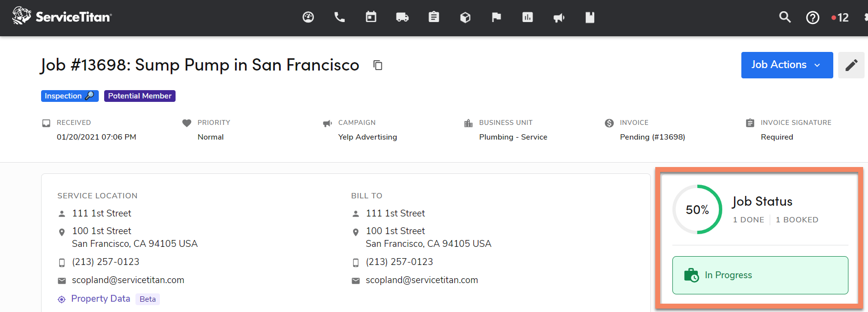Click the search magnifier icon
The height and width of the screenshot is (312, 868).
point(785,18)
